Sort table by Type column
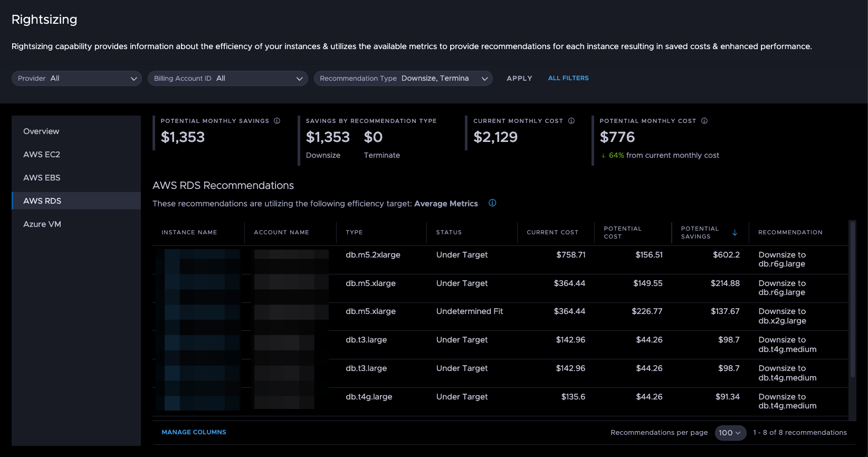The width and height of the screenshot is (868, 457). [x=354, y=232]
